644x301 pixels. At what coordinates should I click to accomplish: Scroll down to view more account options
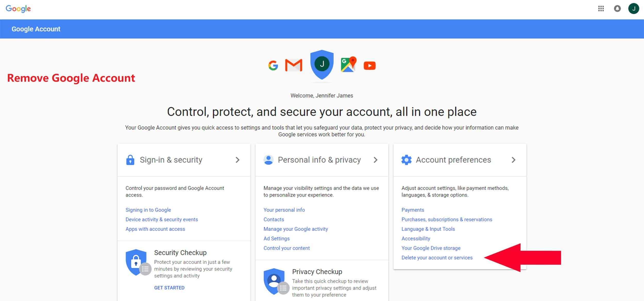pos(437,257)
